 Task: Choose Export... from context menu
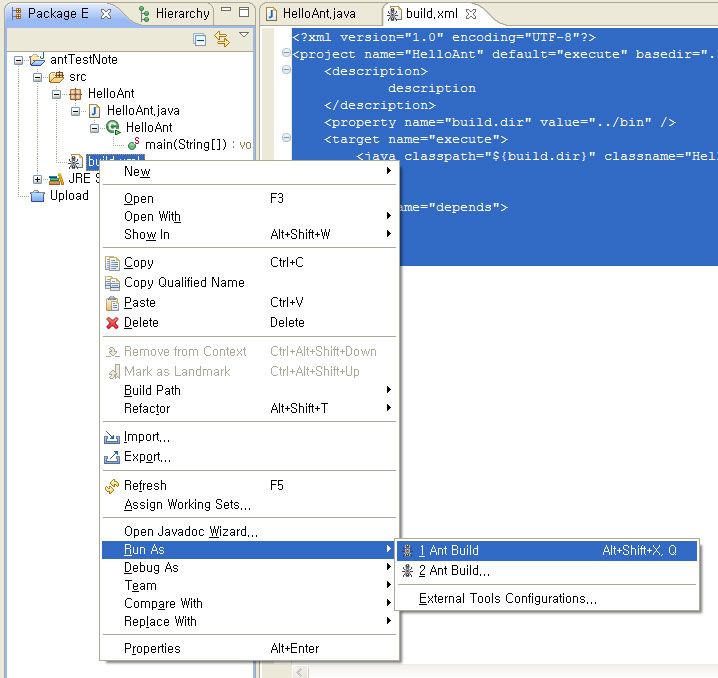click(250, 457)
